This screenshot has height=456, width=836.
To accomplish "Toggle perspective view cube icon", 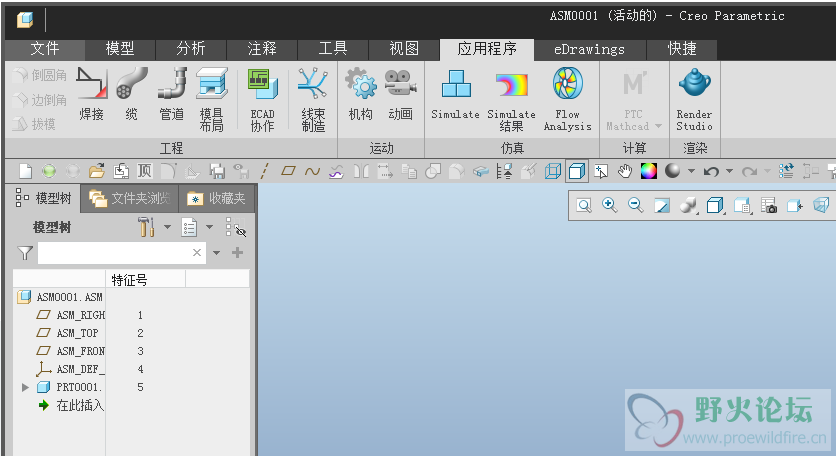I will (821, 205).
